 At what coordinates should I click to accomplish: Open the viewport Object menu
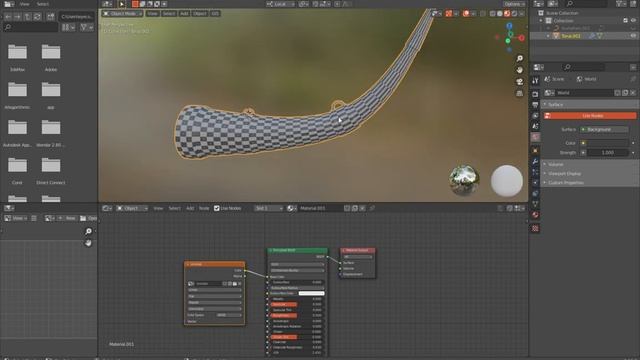pyautogui.click(x=200, y=13)
